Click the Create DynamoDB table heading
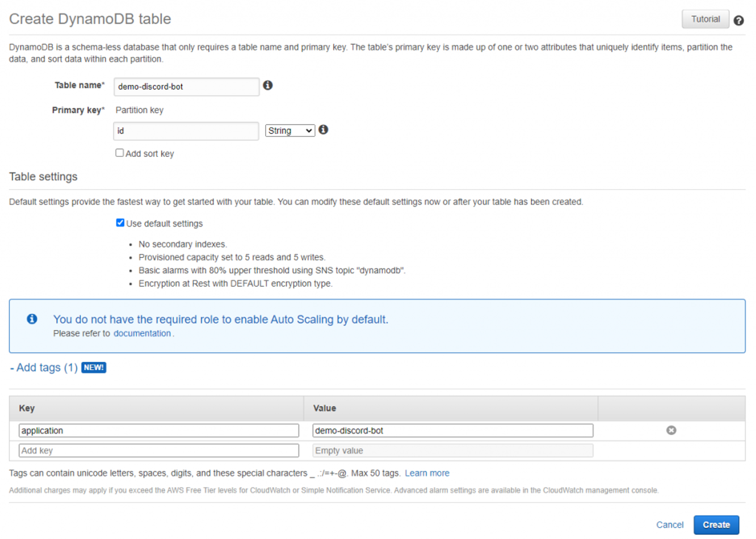The width and height of the screenshot is (756, 539). pyautogui.click(x=90, y=19)
